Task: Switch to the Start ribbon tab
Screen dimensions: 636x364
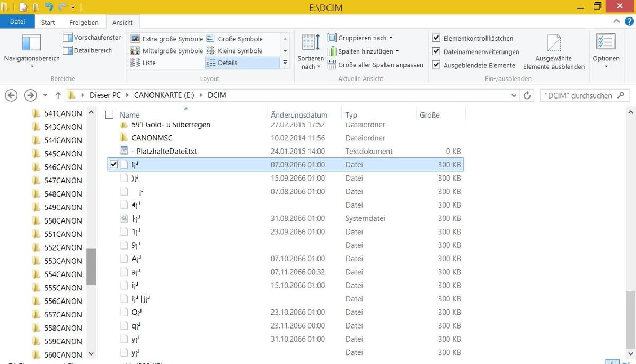Action: coord(48,22)
